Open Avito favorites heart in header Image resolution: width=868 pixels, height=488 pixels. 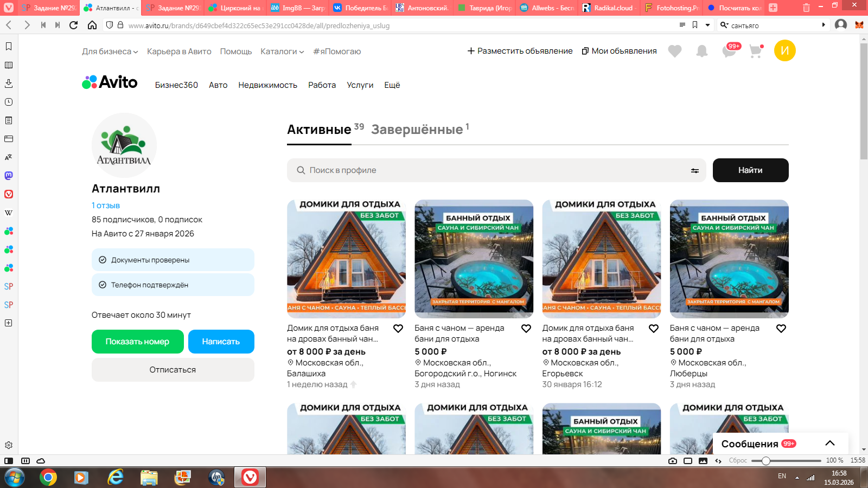(x=675, y=51)
